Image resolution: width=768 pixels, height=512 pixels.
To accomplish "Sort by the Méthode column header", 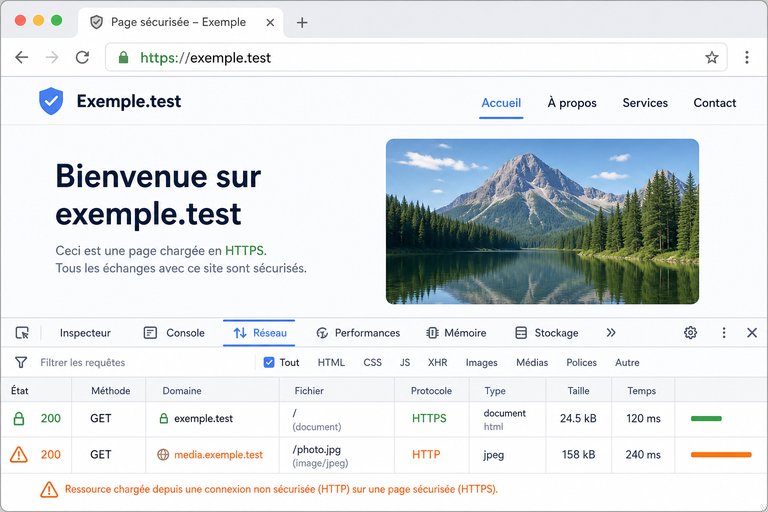I will 111,391.
